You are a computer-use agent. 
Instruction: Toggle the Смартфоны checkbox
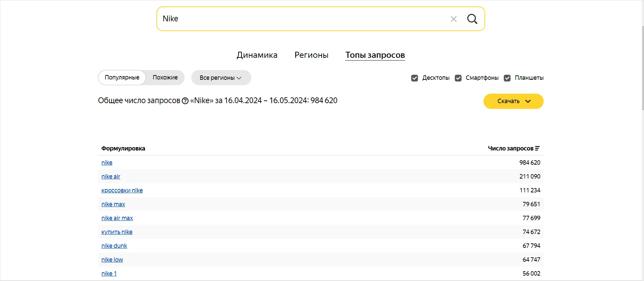pyautogui.click(x=458, y=78)
